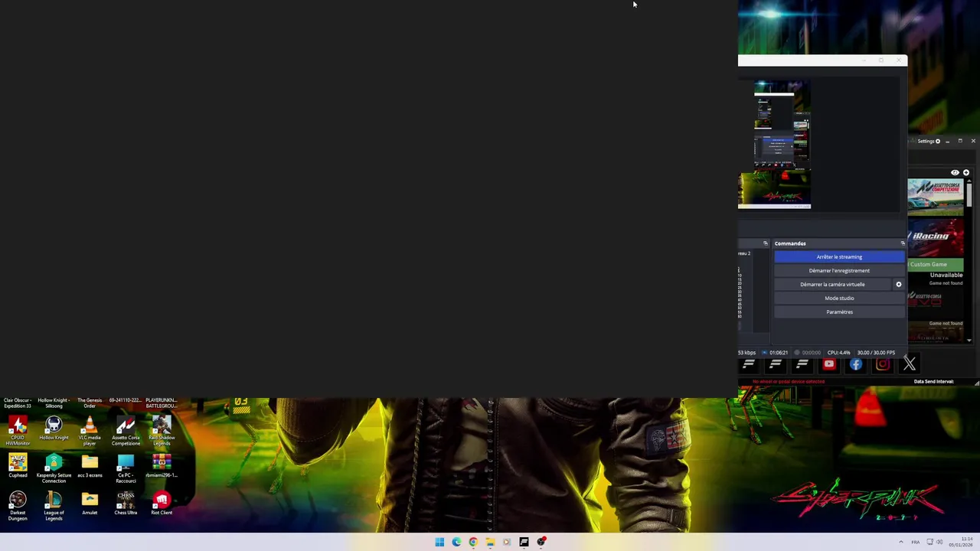This screenshot has height=551, width=980.
Task: Click the third Fanatec logo beside YouTube
Action: click(802, 365)
